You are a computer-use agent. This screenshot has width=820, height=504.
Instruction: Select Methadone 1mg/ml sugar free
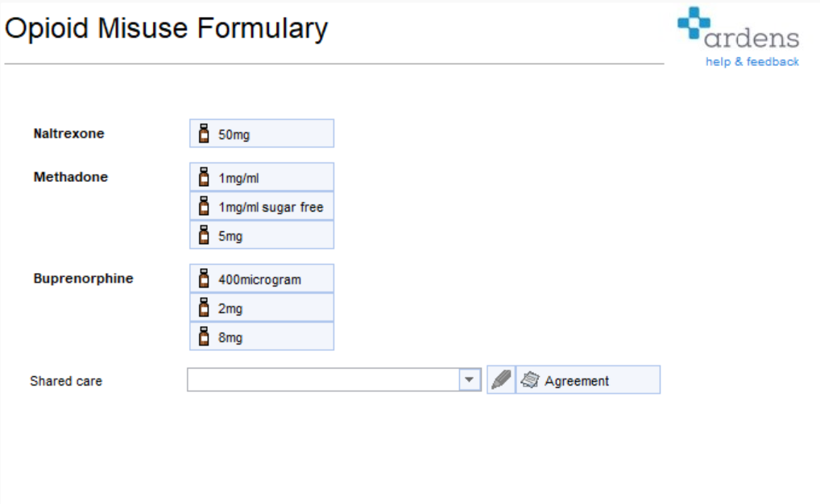pos(262,207)
